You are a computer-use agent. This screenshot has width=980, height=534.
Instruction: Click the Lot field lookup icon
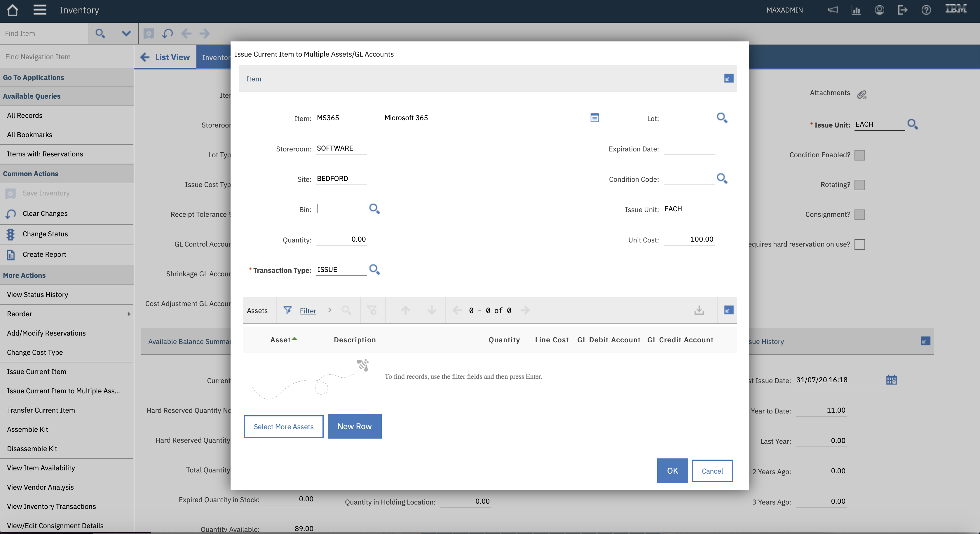[x=722, y=118]
